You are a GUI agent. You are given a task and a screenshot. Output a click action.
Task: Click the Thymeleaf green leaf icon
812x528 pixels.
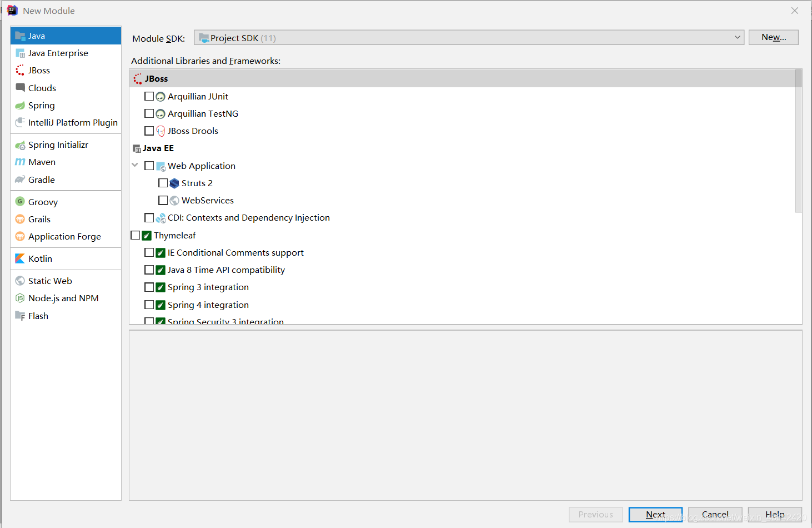tap(147, 236)
